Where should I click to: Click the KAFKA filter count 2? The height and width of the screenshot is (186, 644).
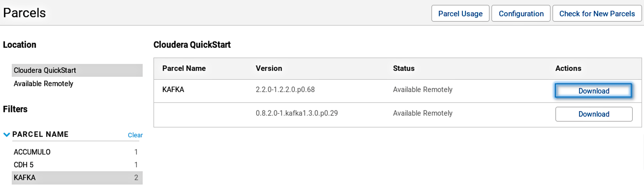136,178
